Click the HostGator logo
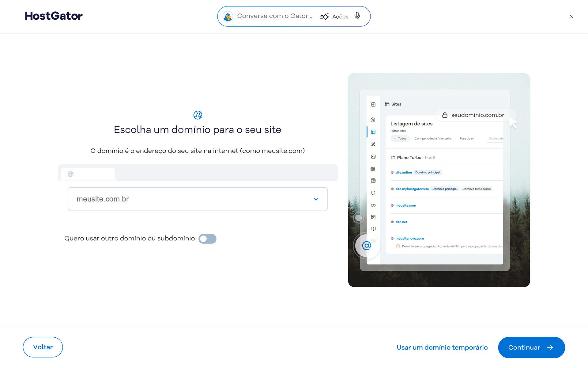 pyautogui.click(x=54, y=16)
